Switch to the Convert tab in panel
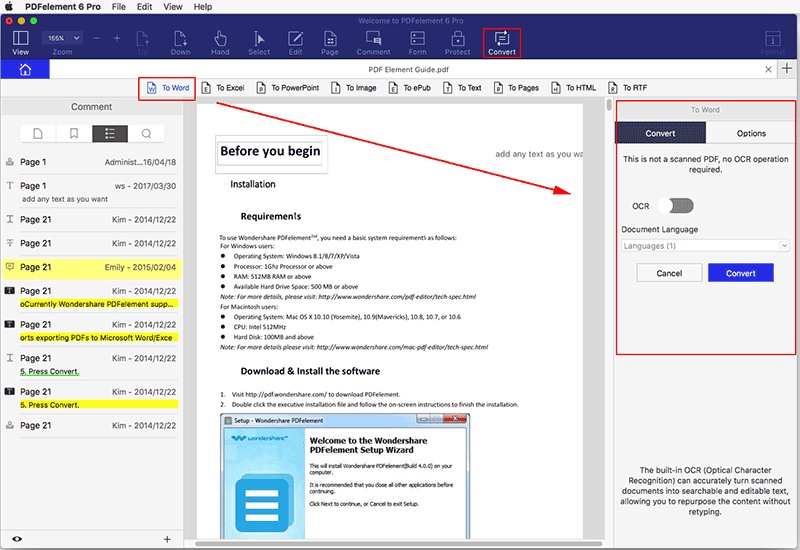The height and width of the screenshot is (550, 800). [x=661, y=133]
